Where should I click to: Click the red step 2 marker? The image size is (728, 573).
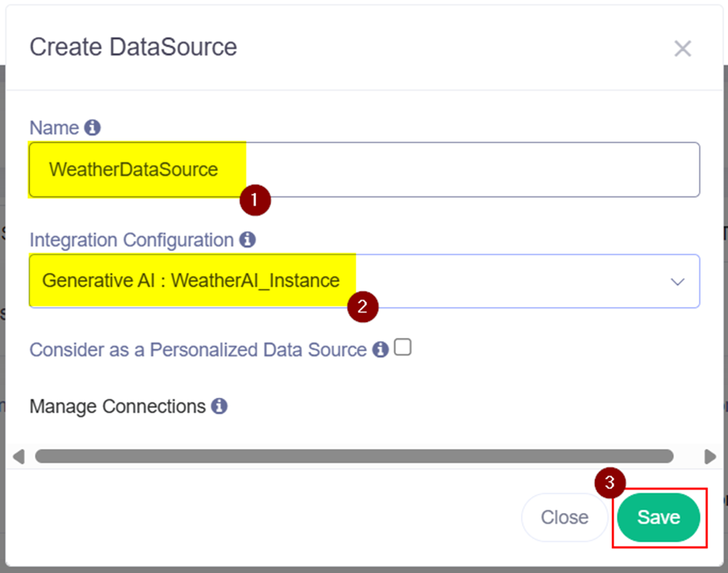point(363,306)
